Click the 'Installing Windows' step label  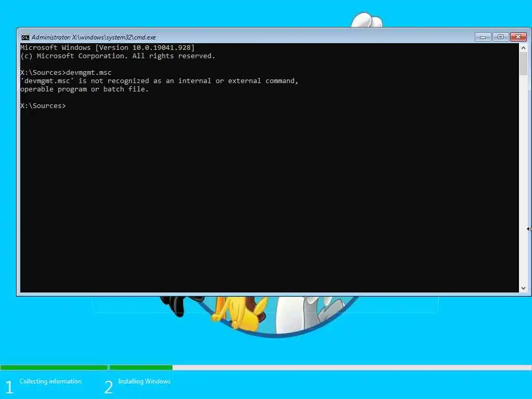pyautogui.click(x=144, y=381)
